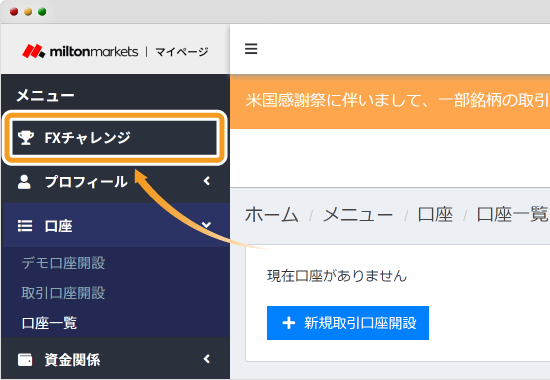Collapse the 口座 section chevron
This screenshot has height=380, width=550.
point(207,225)
